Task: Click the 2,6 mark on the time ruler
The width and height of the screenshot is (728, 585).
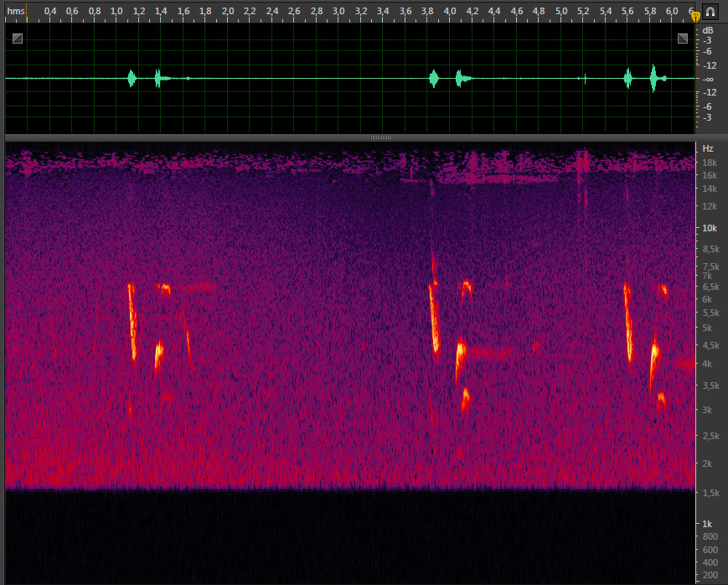Action: coord(294,11)
